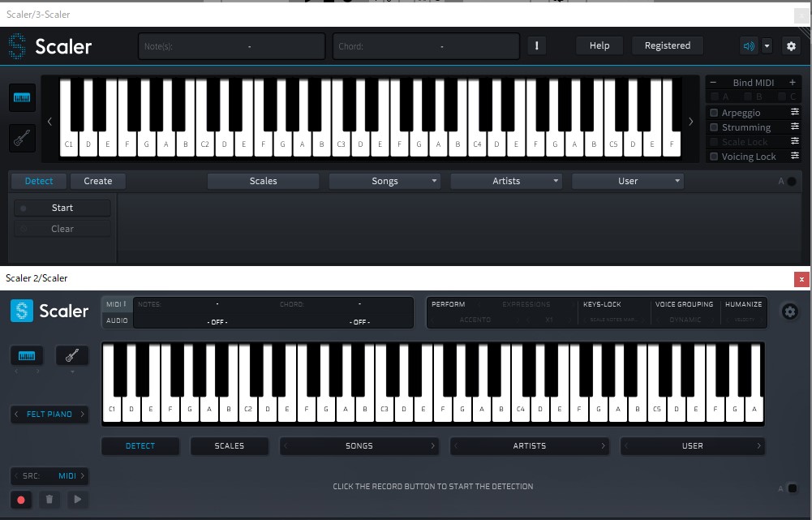
Task: Select the SCALES tab in Scaler 2
Action: [229, 446]
